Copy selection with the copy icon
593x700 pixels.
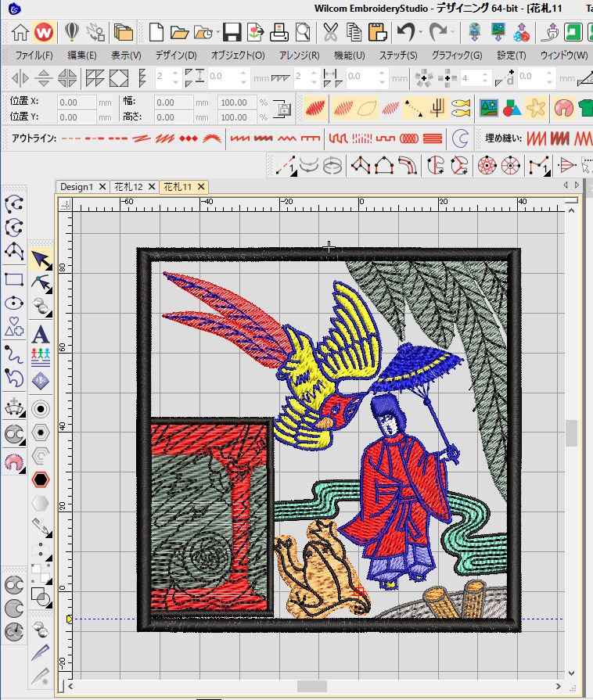point(354,33)
